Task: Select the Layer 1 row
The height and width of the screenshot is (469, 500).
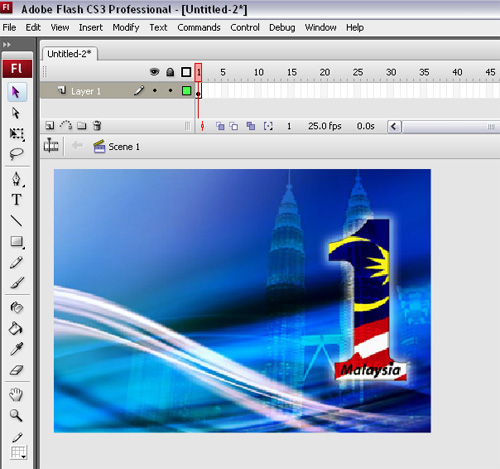Action: point(117,91)
